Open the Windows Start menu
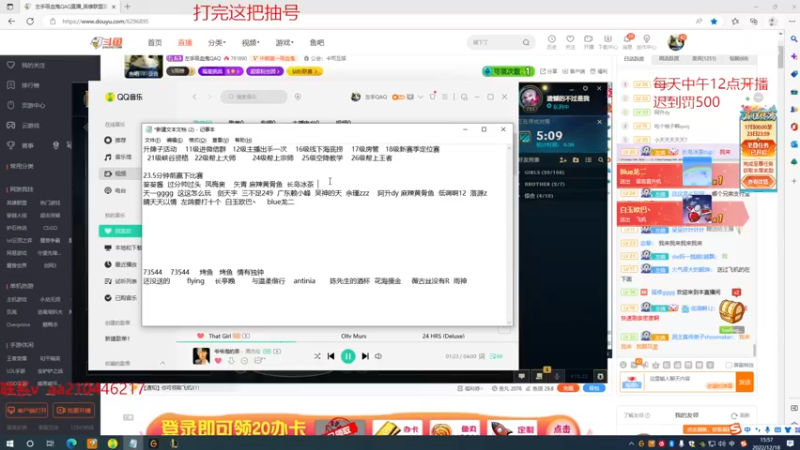 pos(10,443)
